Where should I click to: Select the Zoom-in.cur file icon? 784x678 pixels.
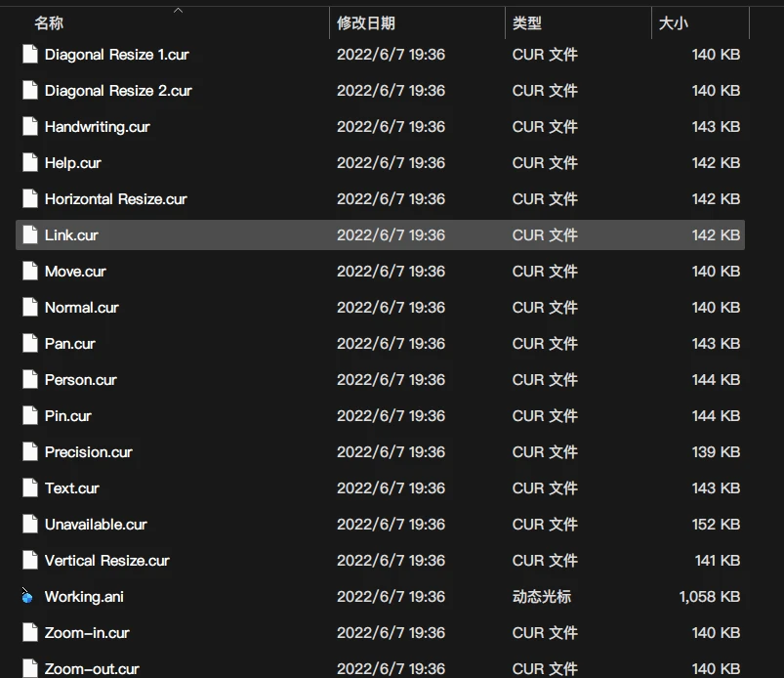coord(29,632)
